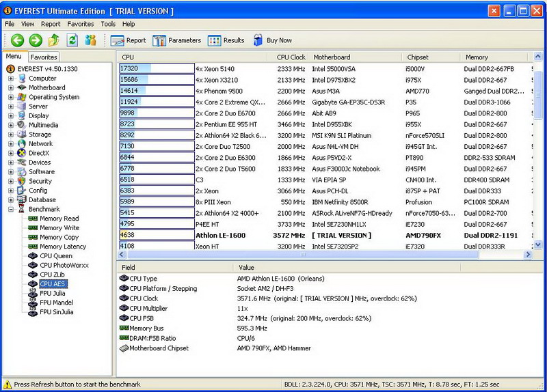547x392 pixels.
Task: Expand the Multimedia tree node
Action: click(11, 125)
